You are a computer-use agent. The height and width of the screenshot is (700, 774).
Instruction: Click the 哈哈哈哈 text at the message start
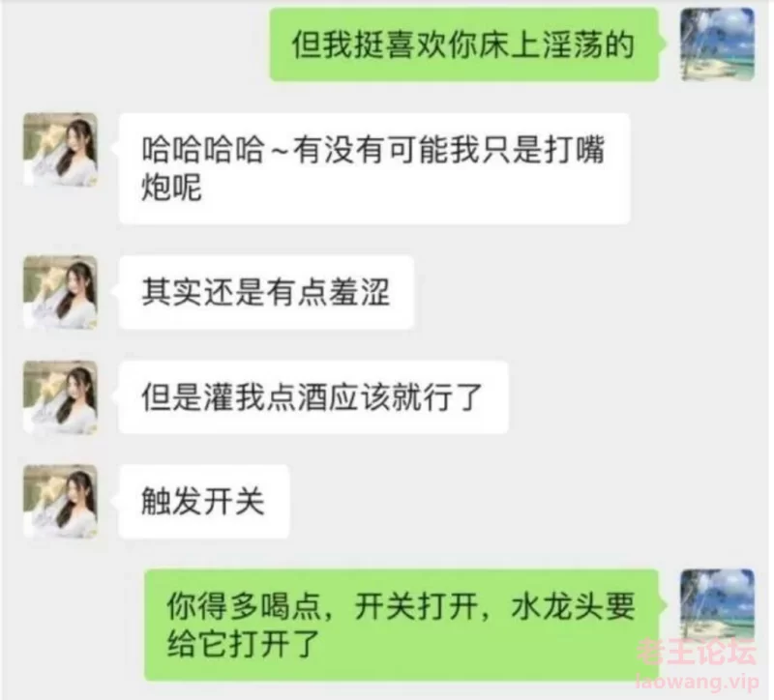coord(203,150)
